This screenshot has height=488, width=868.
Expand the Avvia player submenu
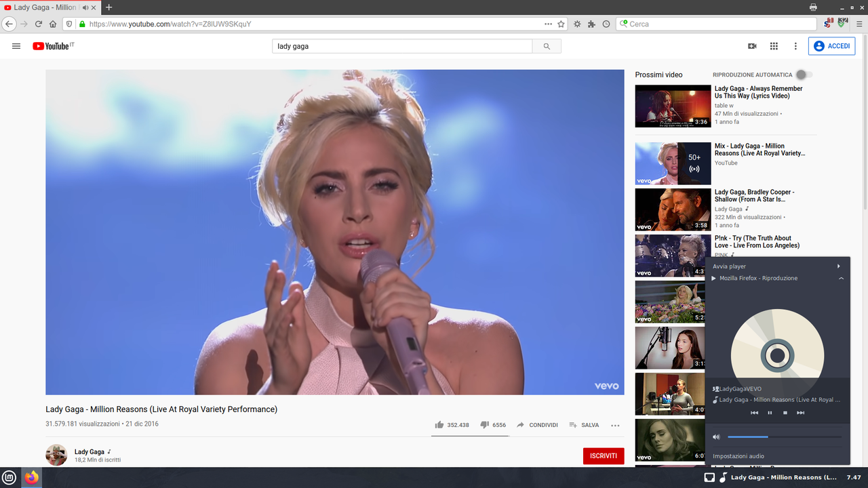777,266
